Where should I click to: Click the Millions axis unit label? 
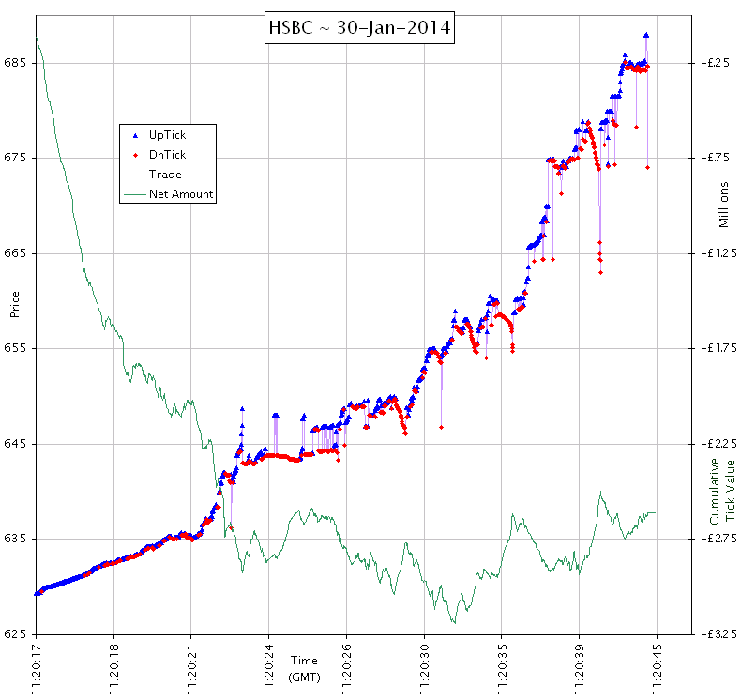tap(723, 205)
